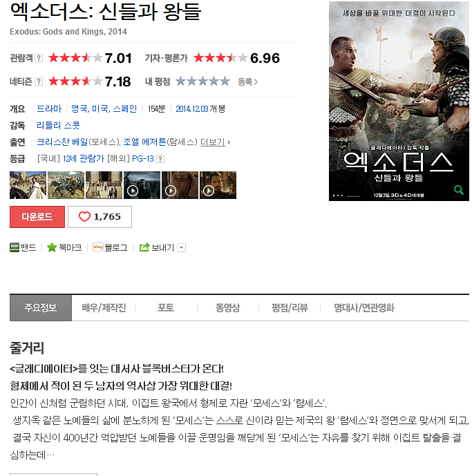Open the first still photo thumbnail
The image size is (472, 476).
click(28, 185)
